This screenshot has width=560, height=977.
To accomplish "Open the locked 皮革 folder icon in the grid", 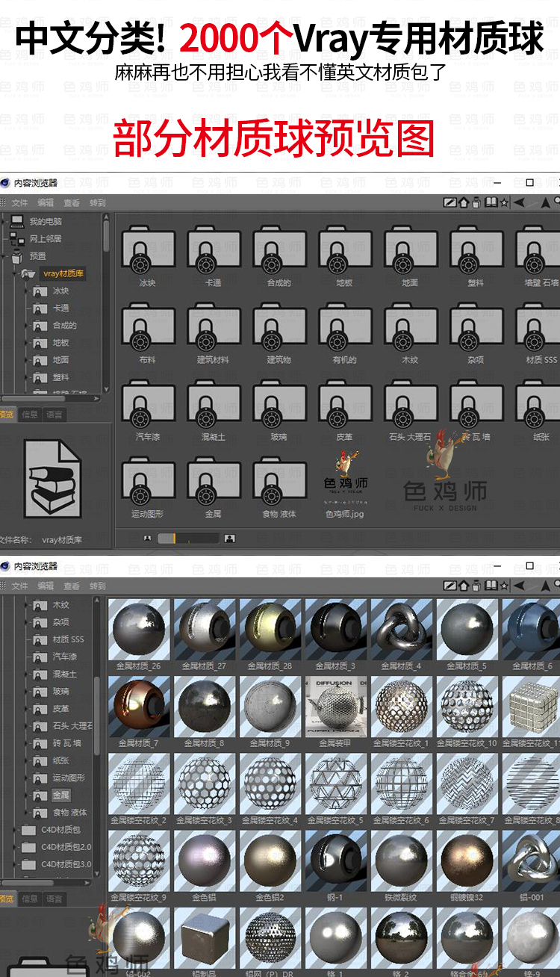I will point(345,406).
